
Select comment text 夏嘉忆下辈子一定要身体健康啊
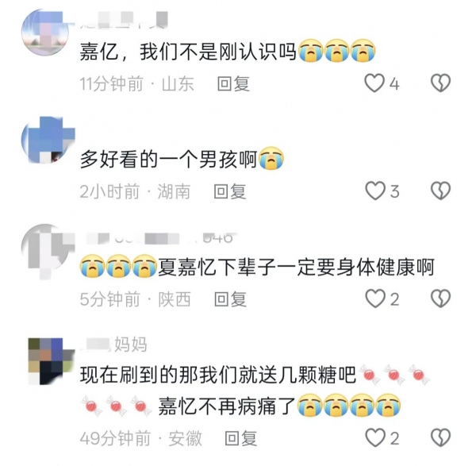[296, 268]
